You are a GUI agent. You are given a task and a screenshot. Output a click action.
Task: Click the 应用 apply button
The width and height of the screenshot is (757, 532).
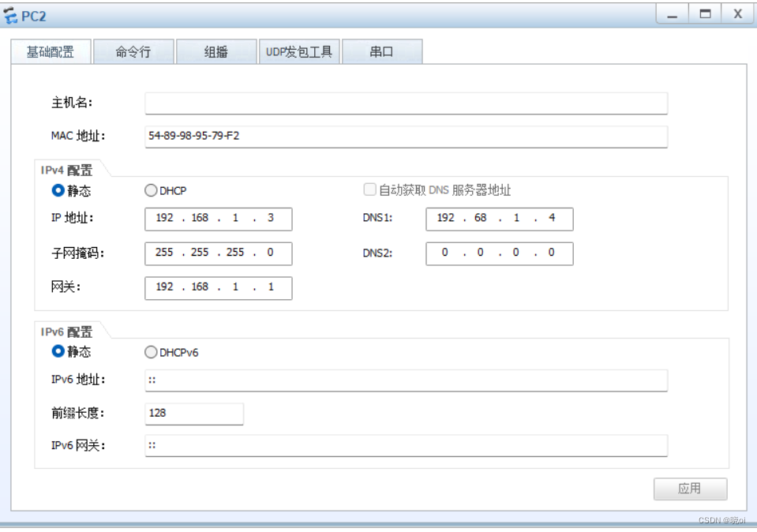[691, 489]
